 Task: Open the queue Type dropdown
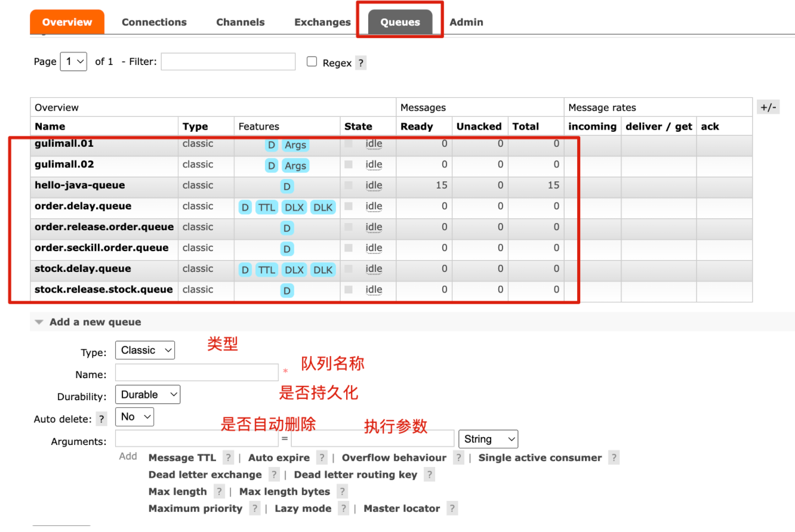[x=145, y=350]
